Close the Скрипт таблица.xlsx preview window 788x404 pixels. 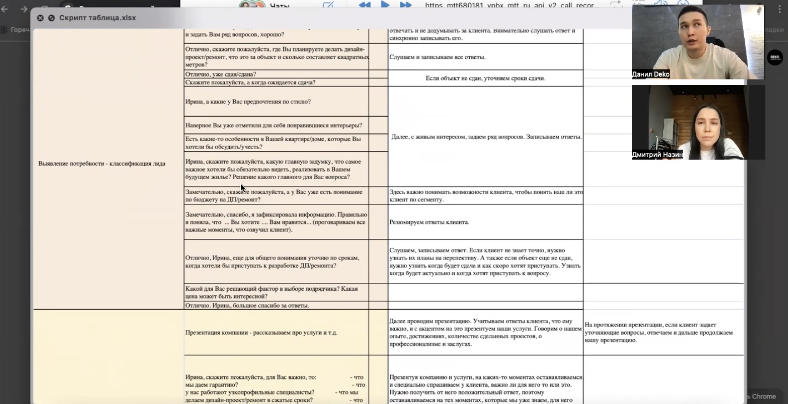pos(40,18)
